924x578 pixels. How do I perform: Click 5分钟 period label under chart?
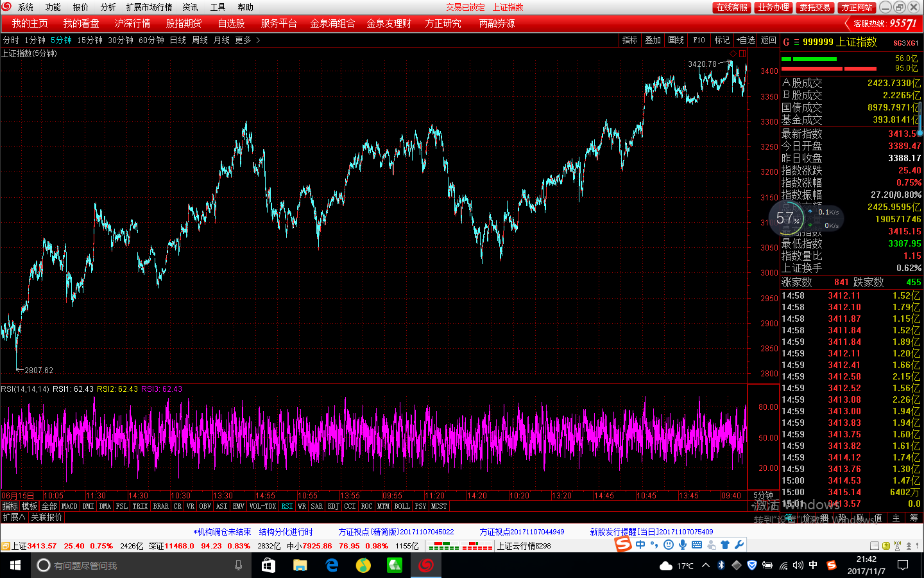click(763, 495)
